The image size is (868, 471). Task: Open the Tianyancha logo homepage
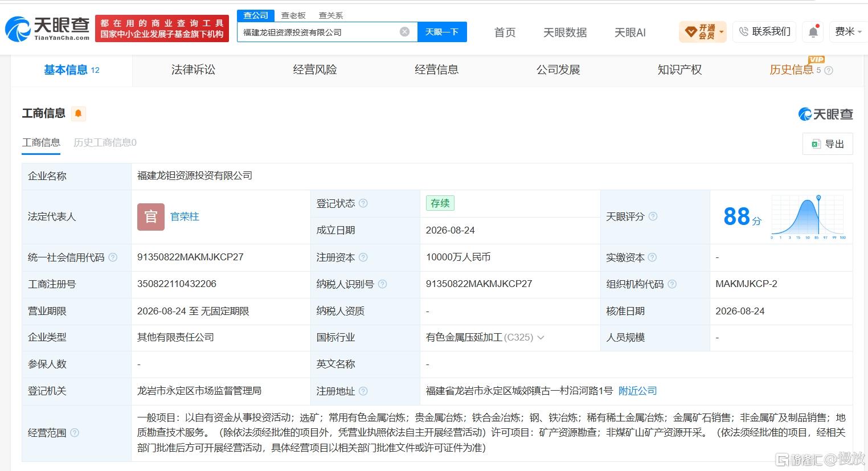pos(47,28)
